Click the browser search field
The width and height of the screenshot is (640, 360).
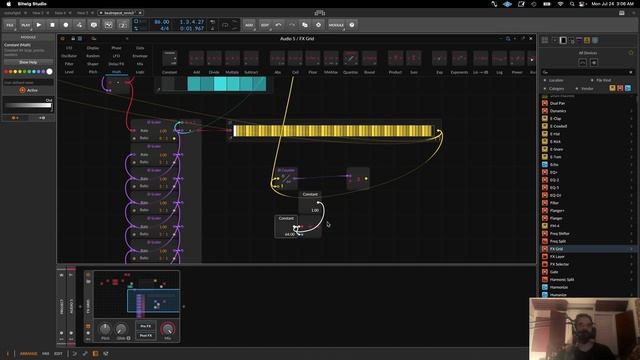click(587, 72)
